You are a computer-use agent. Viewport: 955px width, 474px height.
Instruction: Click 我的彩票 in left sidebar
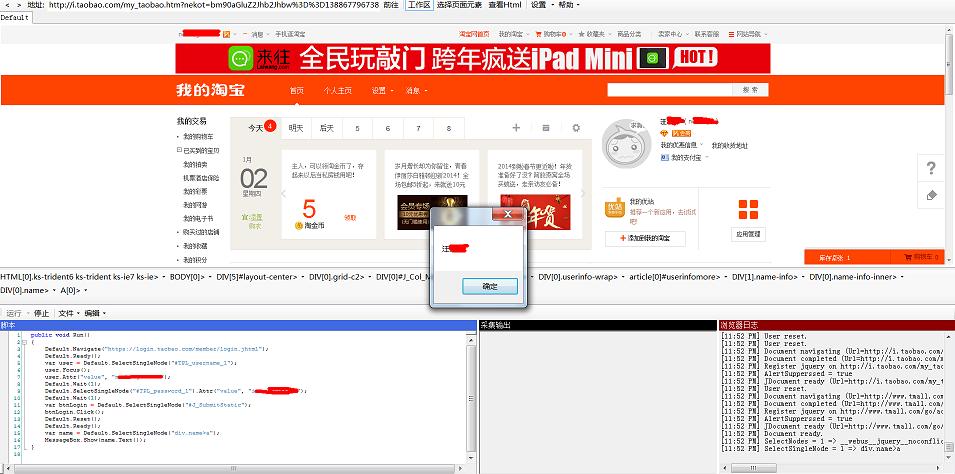[195, 191]
